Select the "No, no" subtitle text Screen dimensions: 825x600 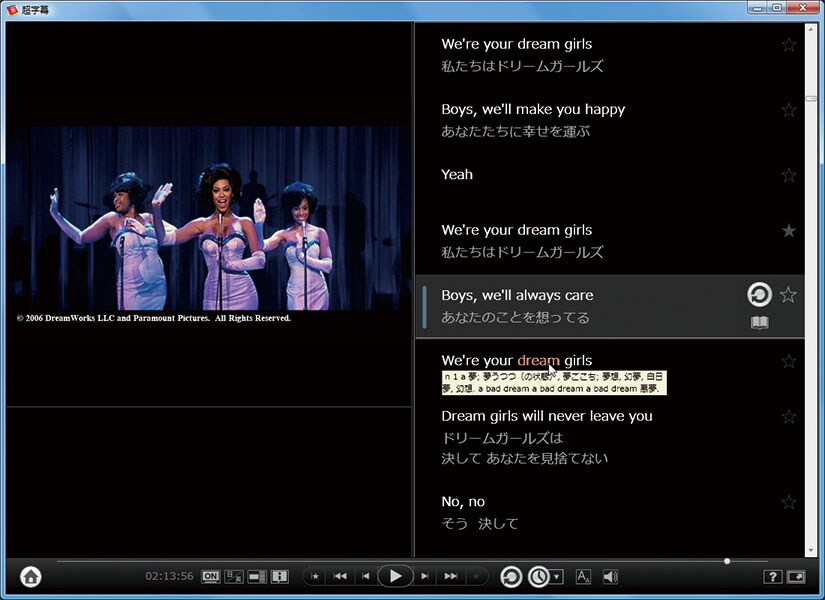tap(463, 502)
